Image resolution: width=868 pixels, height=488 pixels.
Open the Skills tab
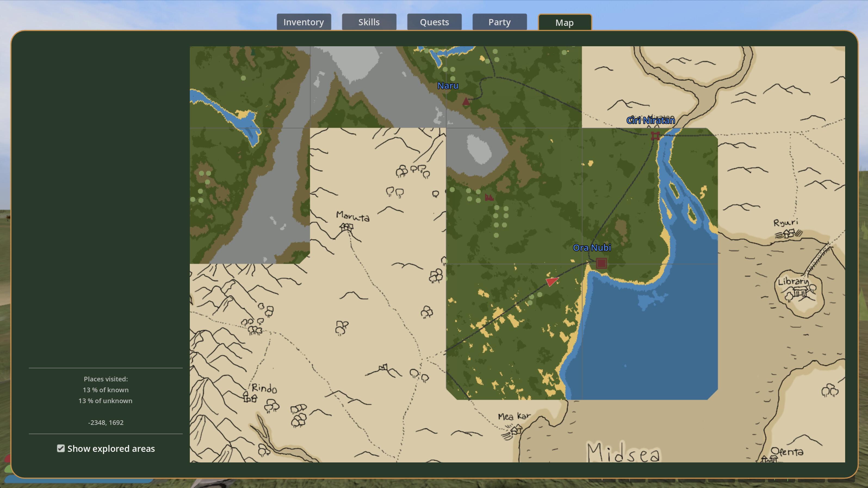point(369,22)
